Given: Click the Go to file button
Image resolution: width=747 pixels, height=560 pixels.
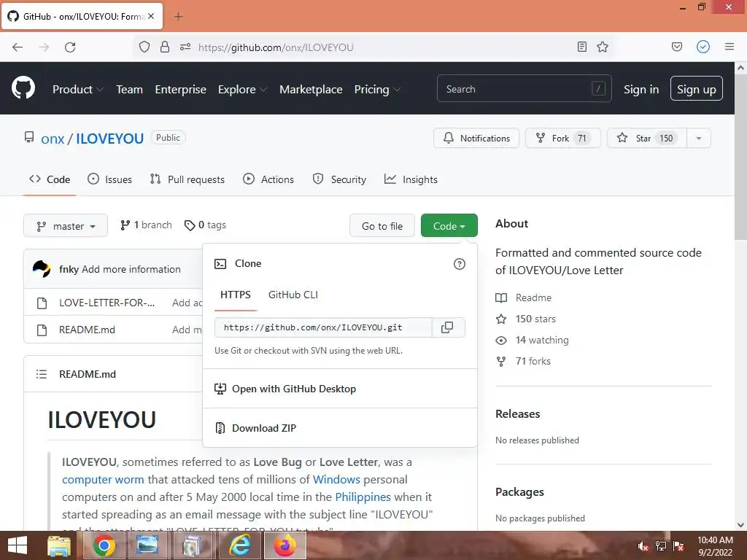Looking at the screenshot, I should click(x=382, y=226).
